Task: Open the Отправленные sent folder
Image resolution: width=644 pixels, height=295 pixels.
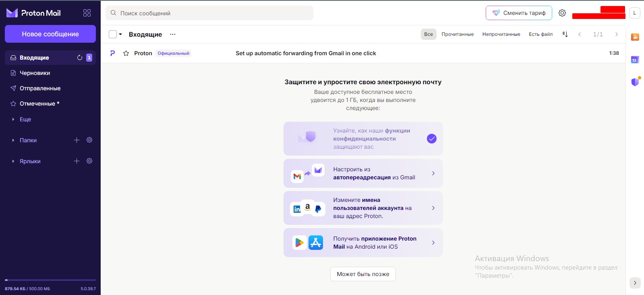Action: click(50, 88)
